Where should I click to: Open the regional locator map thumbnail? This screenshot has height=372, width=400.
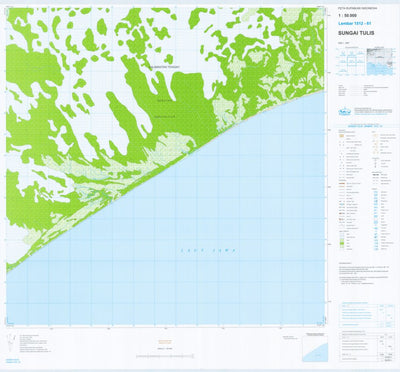click(379, 61)
